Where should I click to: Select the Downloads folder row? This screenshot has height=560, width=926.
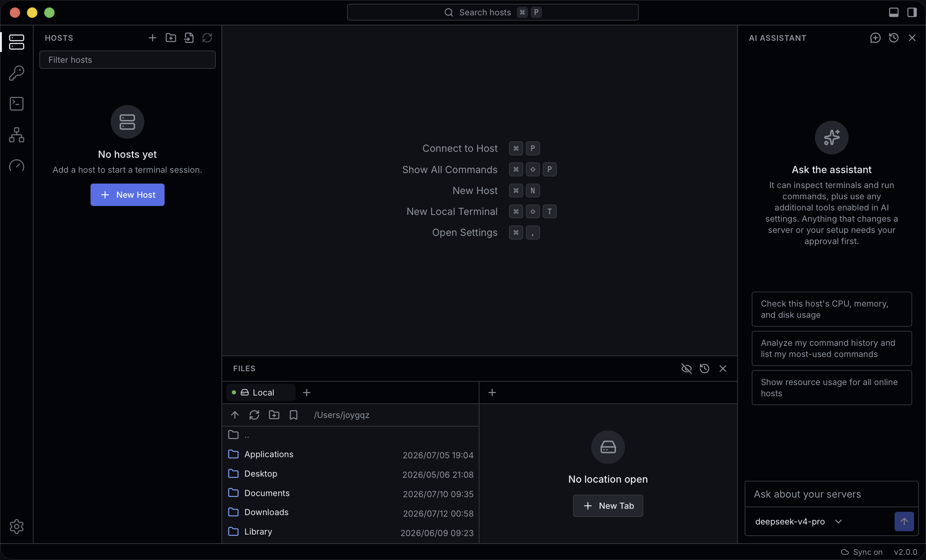tap(351, 513)
